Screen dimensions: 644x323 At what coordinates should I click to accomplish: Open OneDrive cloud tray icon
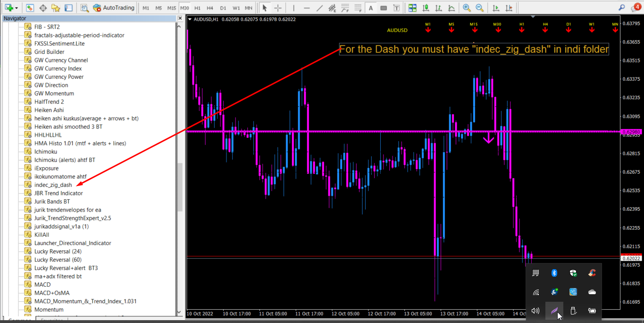point(592,292)
